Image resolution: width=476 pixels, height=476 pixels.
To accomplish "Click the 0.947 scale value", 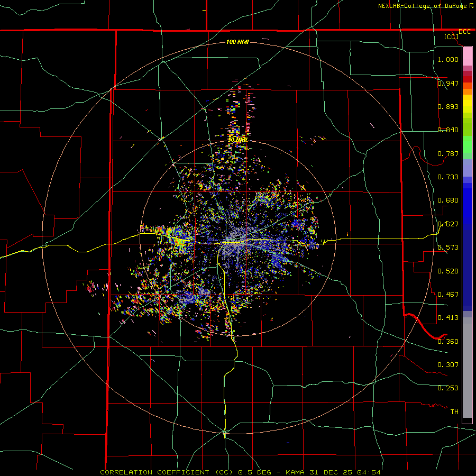I will pos(448,83).
